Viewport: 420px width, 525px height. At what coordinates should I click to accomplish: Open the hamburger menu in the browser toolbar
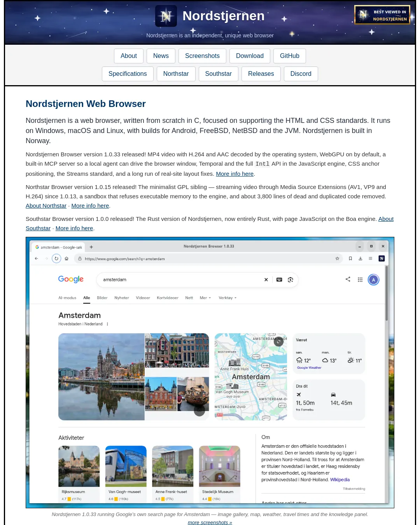point(371,259)
